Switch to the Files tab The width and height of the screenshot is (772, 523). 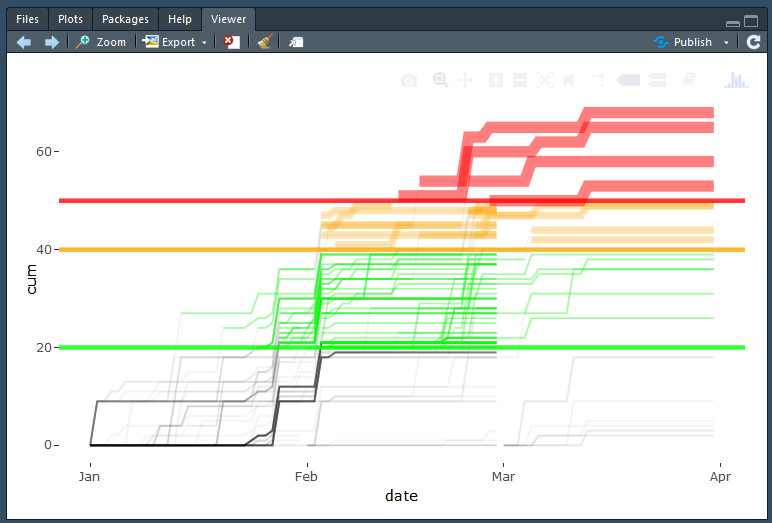27,19
